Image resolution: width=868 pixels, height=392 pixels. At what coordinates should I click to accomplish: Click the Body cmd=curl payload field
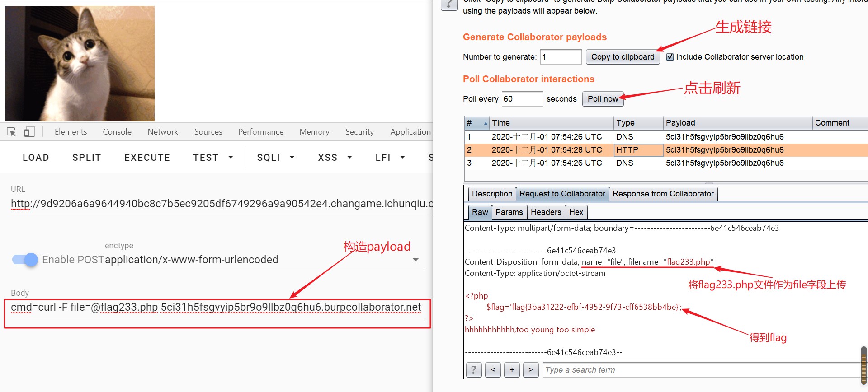coord(217,308)
